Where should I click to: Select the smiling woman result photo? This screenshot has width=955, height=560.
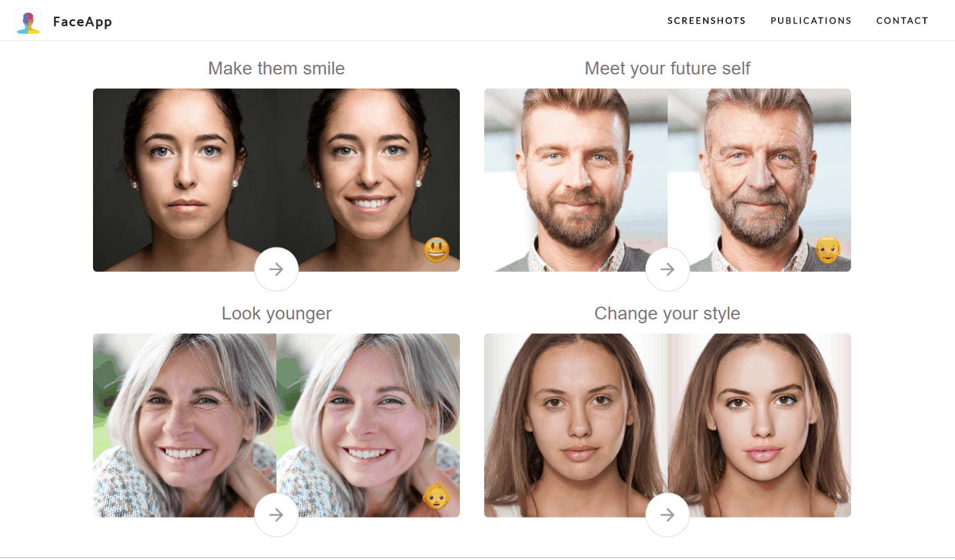tap(368, 180)
